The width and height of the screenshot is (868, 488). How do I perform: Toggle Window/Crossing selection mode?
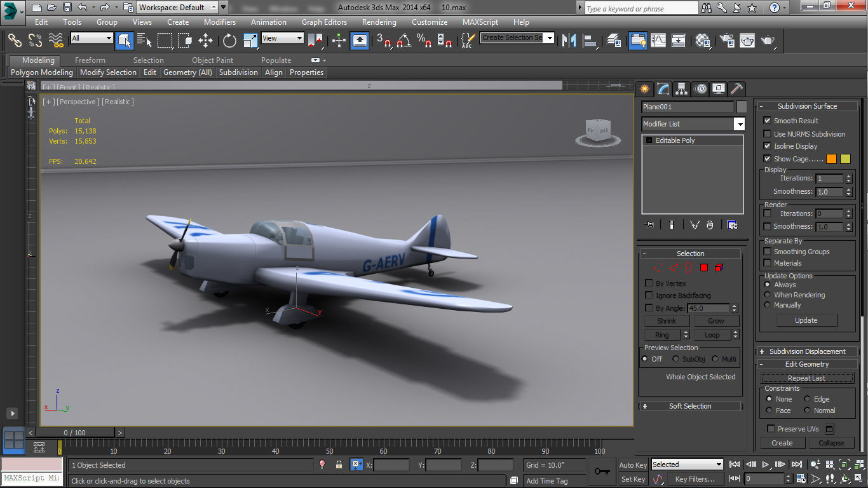click(x=185, y=41)
